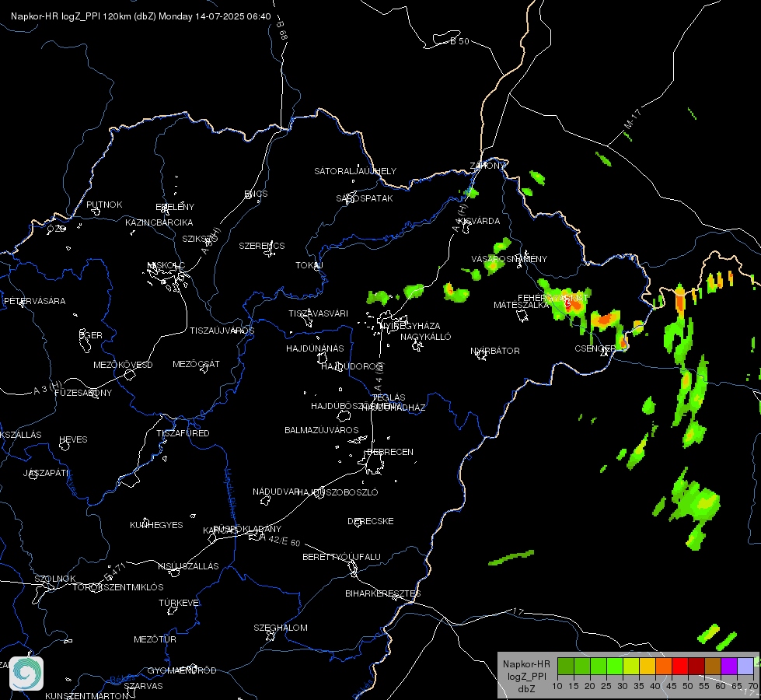
Task: Click the MISKOLC city label
Action: pos(166,265)
